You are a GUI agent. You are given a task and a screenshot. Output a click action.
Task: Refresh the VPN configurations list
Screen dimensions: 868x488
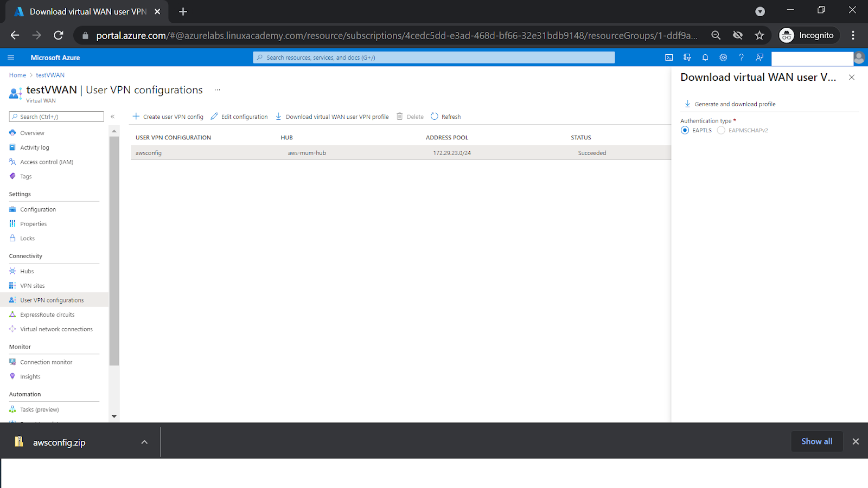(x=446, y=117)
